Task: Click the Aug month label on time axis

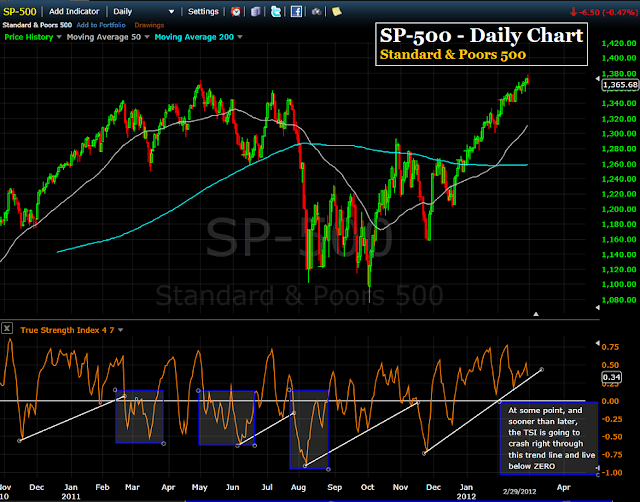Action: 298,487
